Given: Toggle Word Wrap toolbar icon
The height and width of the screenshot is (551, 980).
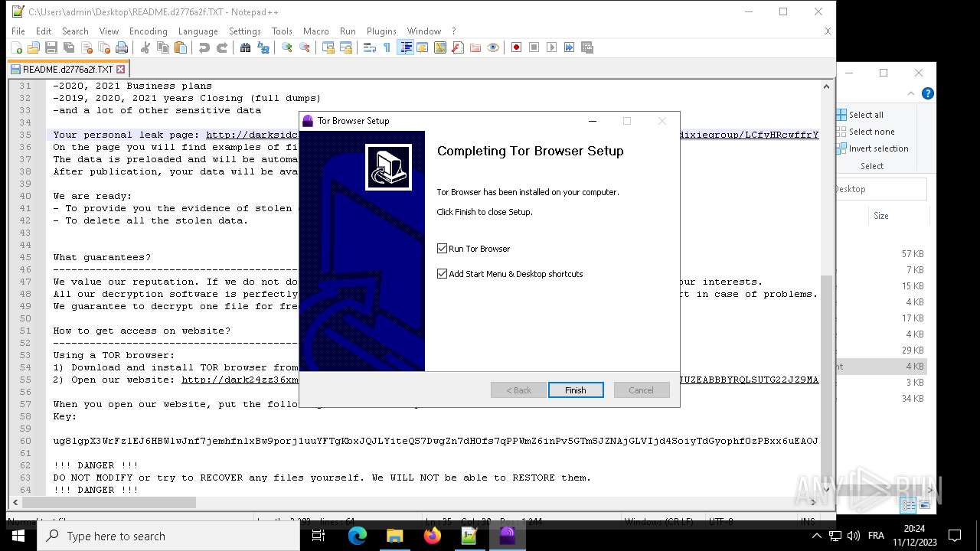Looking at the screenshot, I should coord(370,47).
